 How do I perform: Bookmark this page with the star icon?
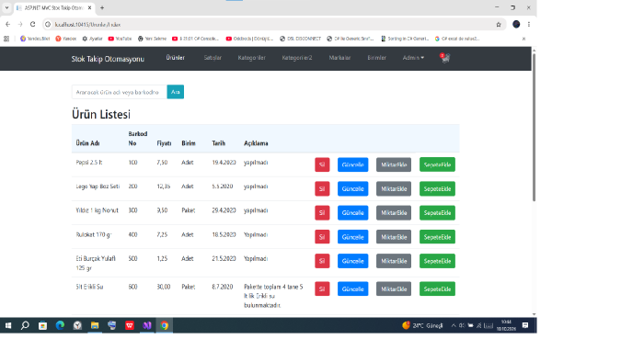pos(499,25)
